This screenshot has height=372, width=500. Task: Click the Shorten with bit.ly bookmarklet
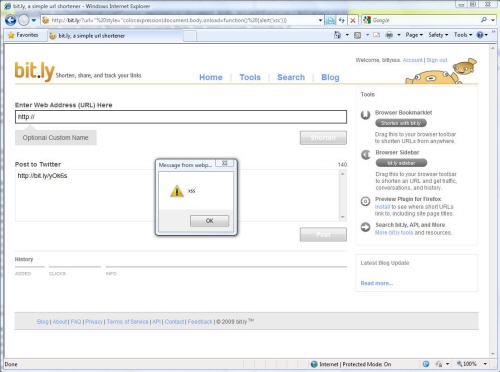click(x=401, y=123)
